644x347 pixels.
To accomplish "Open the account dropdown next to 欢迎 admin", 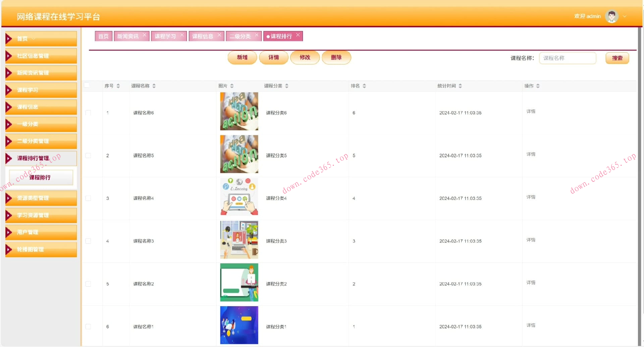I will point(625,16).
